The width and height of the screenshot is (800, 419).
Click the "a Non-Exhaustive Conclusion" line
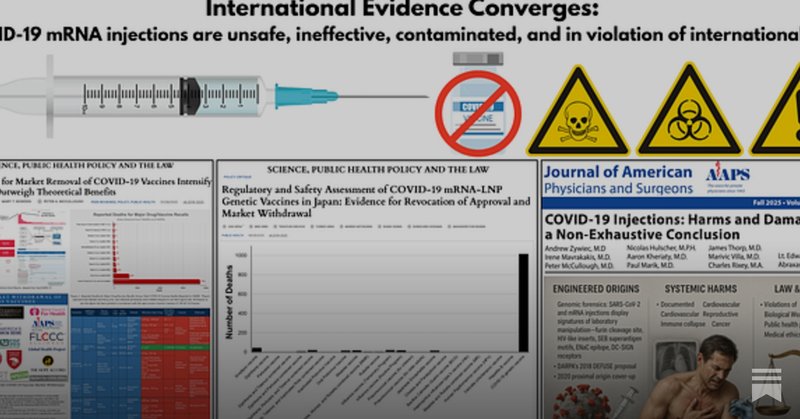coord(642,235)
